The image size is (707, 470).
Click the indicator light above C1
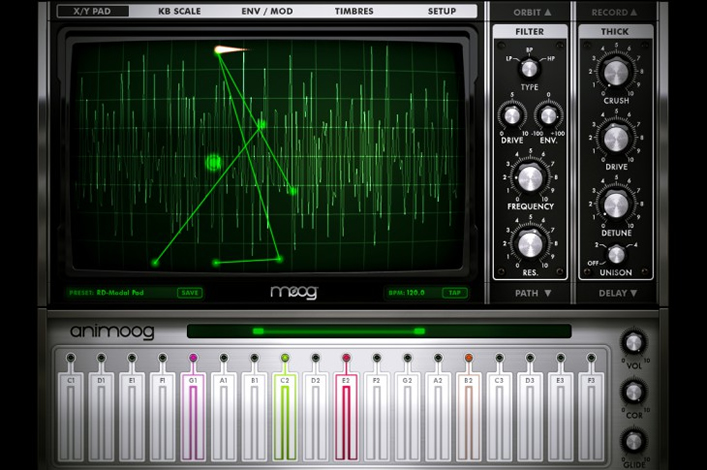(71, 358)
